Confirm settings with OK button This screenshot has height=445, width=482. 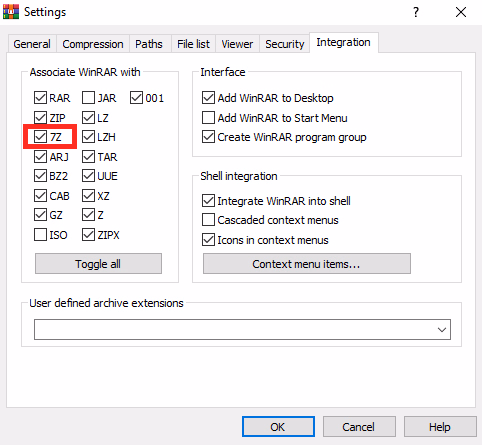point(278,426)
